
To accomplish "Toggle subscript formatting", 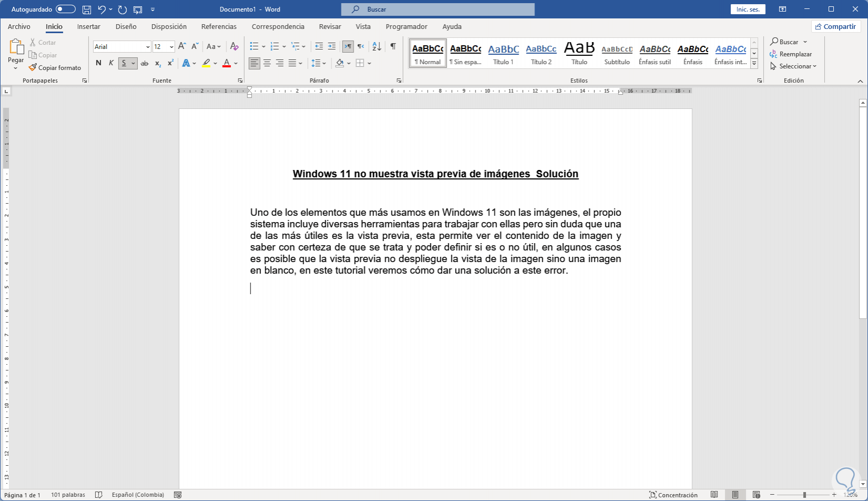I will (158, 63).
